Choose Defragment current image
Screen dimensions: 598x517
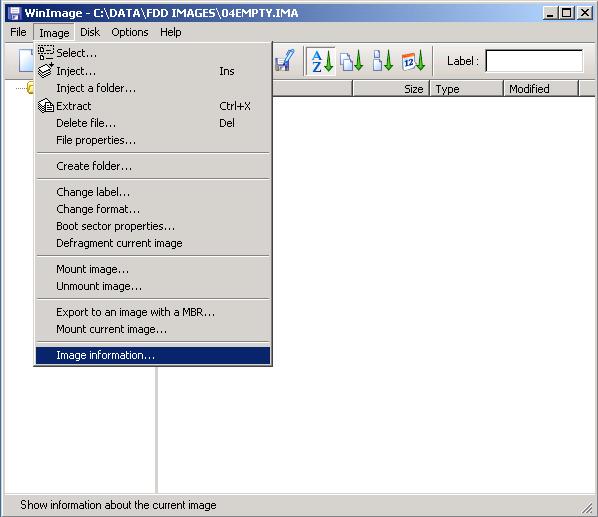pos(153,243)
